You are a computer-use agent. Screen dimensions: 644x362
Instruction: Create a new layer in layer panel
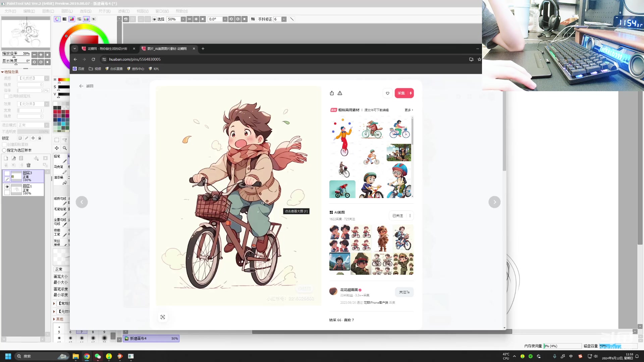(6, 158)
